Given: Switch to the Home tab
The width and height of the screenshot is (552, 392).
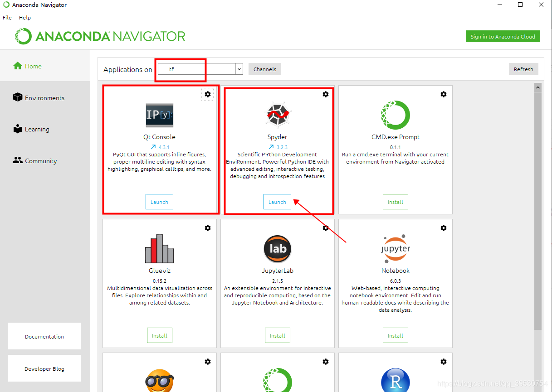Looking at the screenshot, I should point(45,66).
